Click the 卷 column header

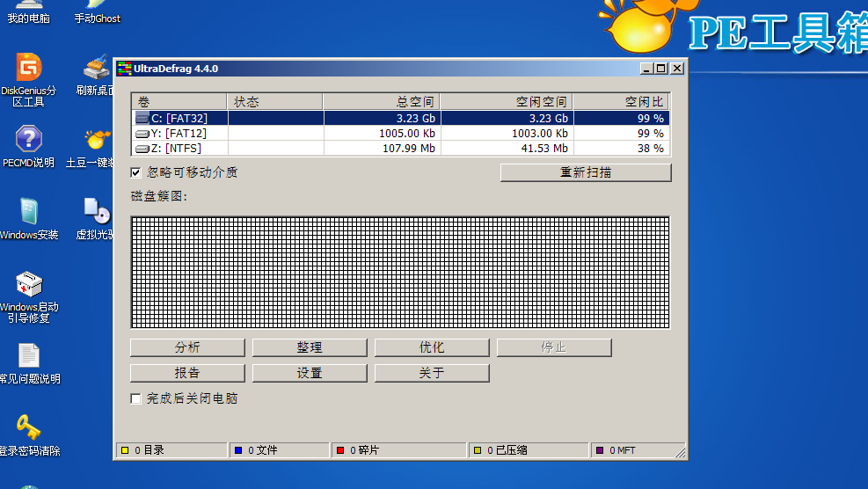[179, 102]
